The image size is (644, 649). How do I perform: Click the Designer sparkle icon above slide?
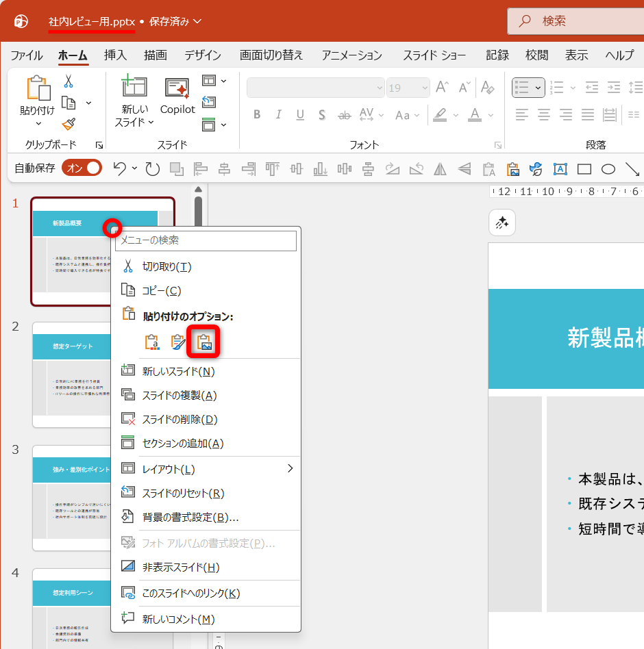[502, 222]
